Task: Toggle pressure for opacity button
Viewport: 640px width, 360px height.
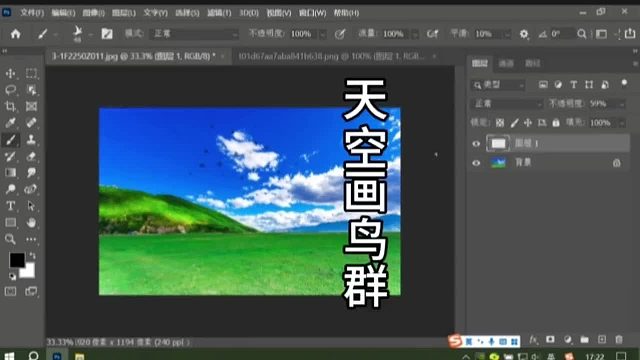Action: [340, 34]
